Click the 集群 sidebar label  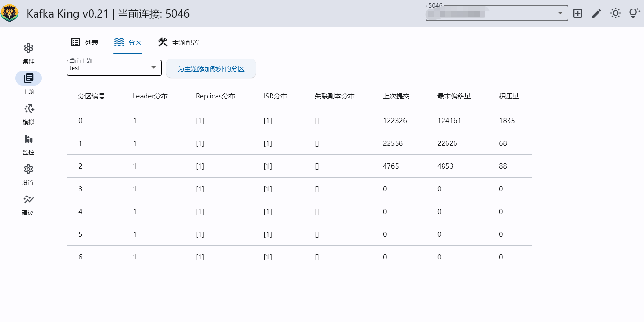click(28, 62)
